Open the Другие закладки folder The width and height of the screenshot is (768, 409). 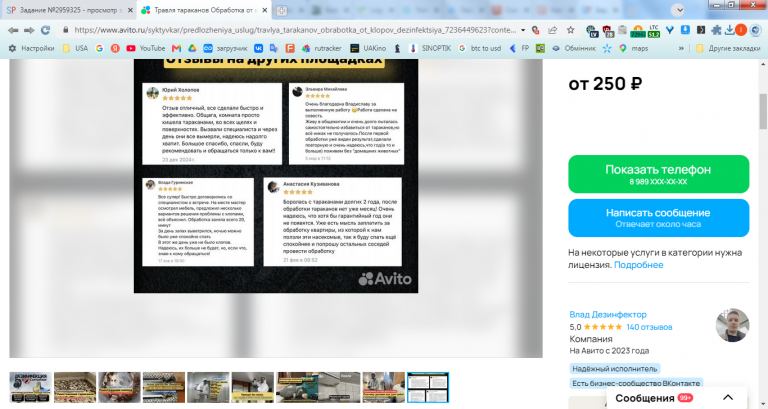pyautogui.click(x=728, y=48)
